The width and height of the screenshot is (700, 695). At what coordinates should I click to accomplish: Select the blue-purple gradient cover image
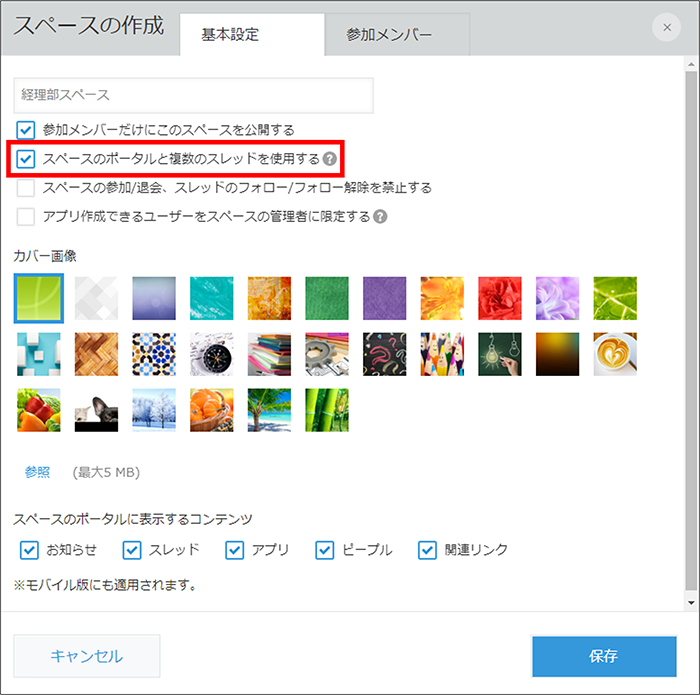pos(154,298)
